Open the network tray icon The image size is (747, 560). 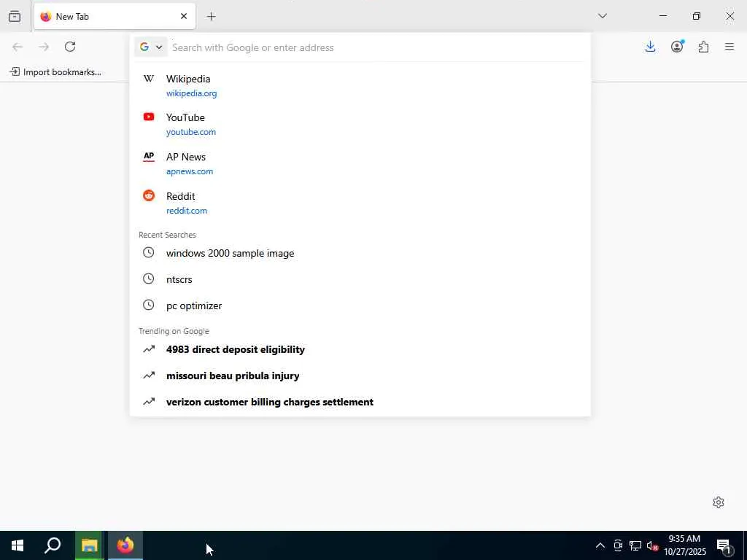(635, 545)
